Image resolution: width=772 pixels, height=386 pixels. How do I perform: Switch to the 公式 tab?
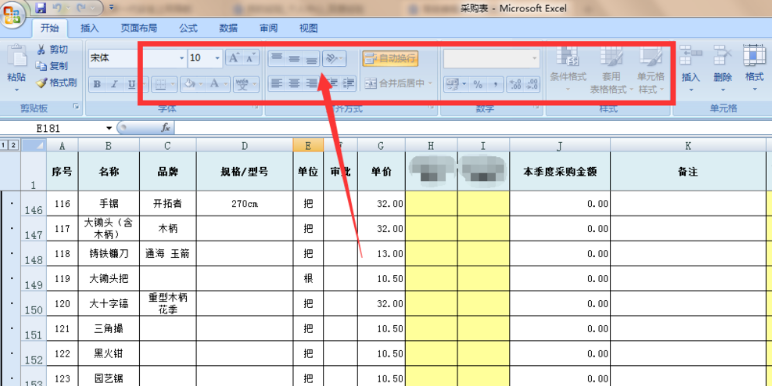tap(188, 29)
